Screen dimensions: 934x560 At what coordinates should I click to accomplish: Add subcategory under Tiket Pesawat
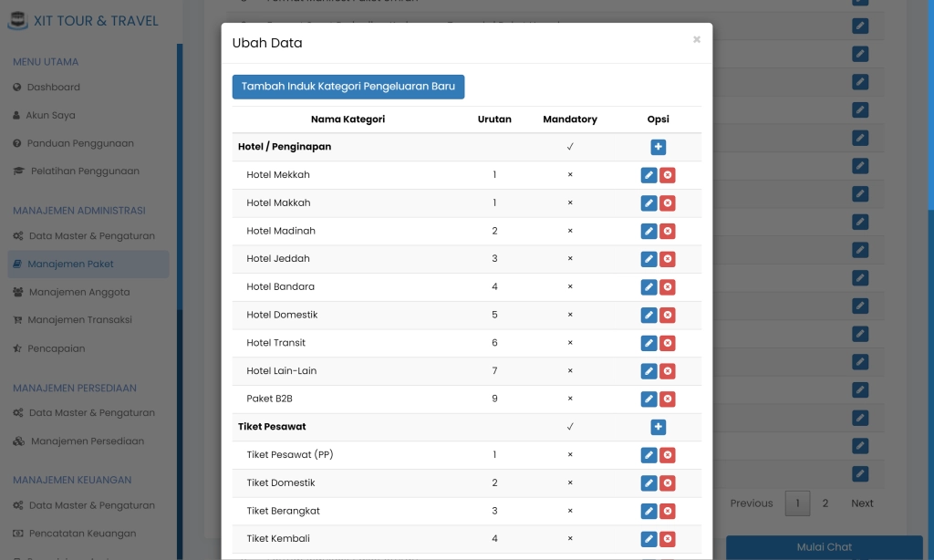pos(659,427)
